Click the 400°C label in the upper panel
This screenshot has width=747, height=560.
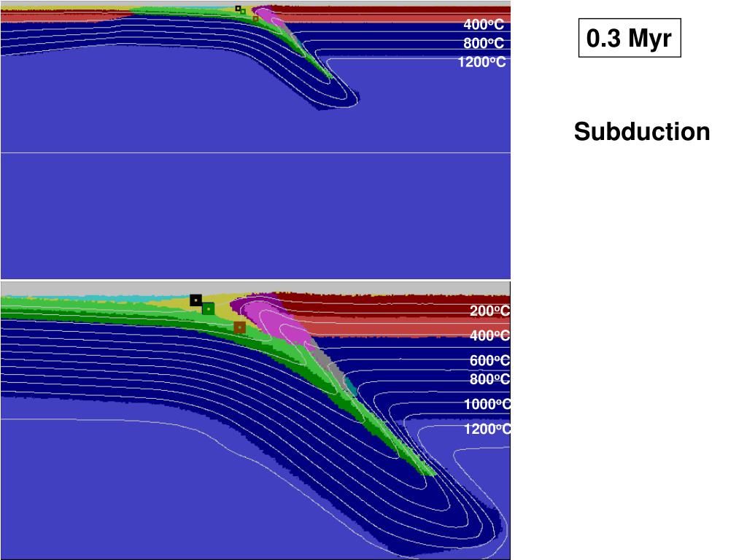(x=484, y=24)
